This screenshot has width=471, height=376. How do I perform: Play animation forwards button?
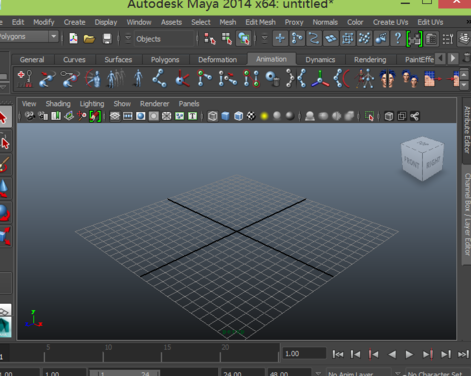409,354
